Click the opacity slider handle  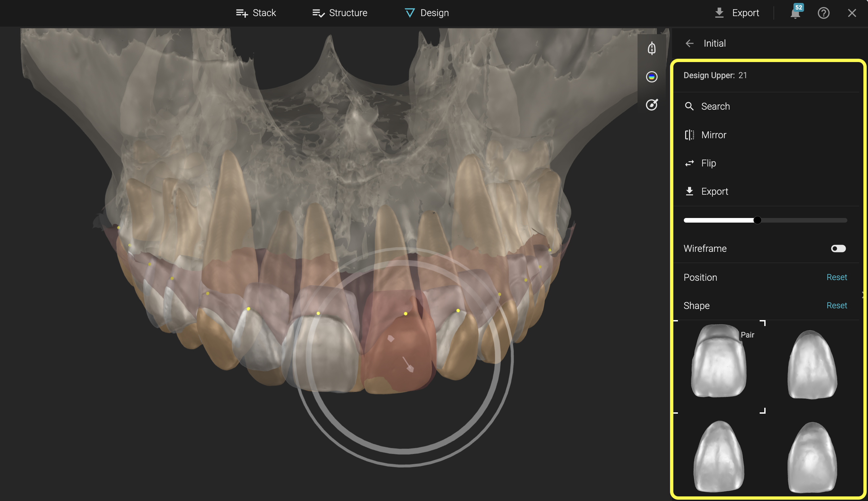[757, 220]
